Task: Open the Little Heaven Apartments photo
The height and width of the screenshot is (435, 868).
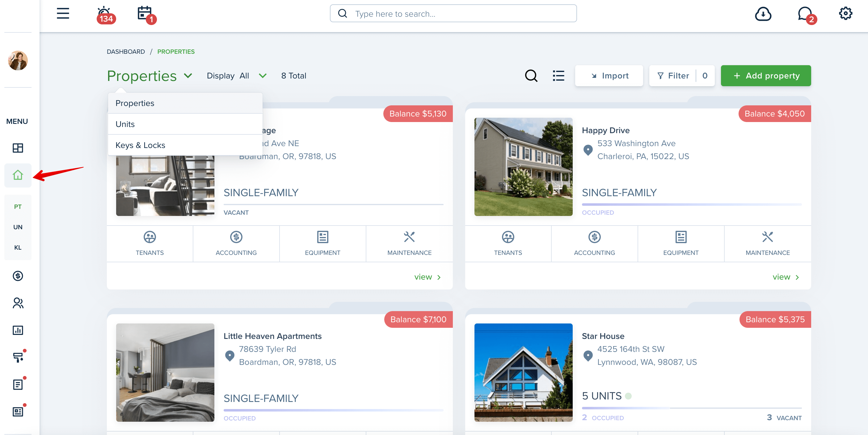Action: [165, 372]
